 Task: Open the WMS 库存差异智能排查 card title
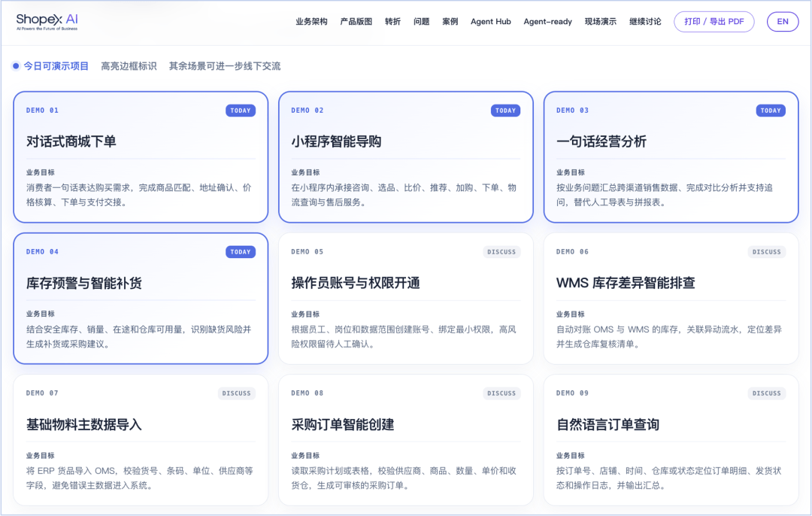point(626,283)
